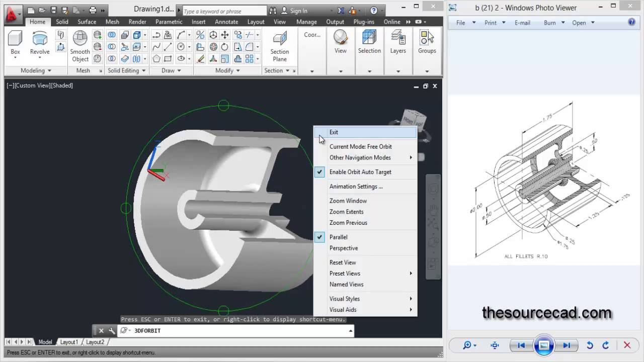Image resolution: width=644 pixels, height=362 pixels.
Task: Switch to the Layout1 tab
Action: tap(69, 342)
